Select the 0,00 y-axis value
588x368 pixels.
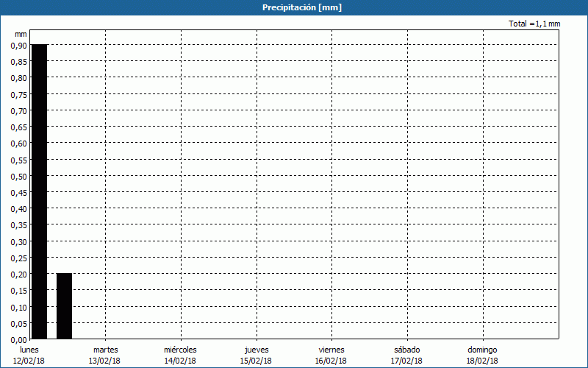point(19,339)
